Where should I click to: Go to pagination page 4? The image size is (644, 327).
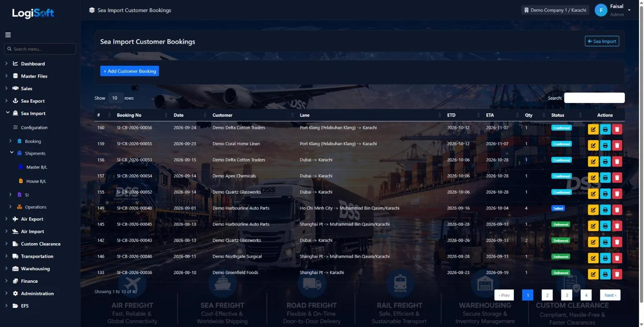586,295
